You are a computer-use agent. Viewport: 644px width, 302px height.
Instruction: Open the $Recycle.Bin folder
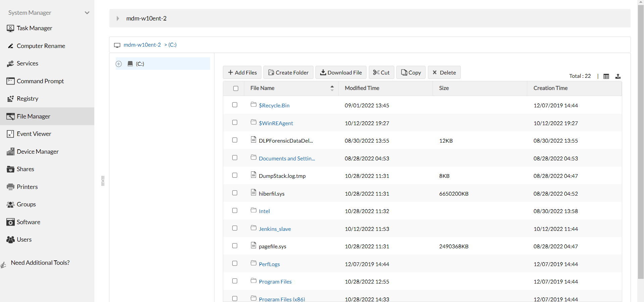pos(274,105)
